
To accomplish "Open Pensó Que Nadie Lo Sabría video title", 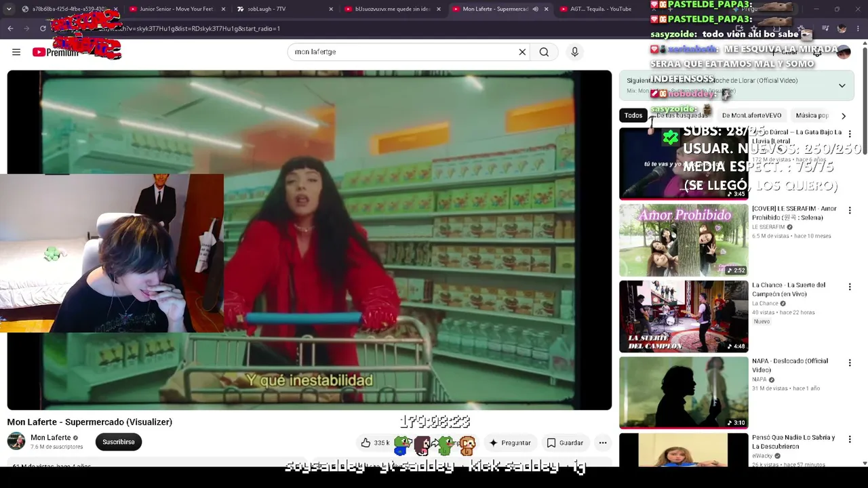I will coord(793,442).
